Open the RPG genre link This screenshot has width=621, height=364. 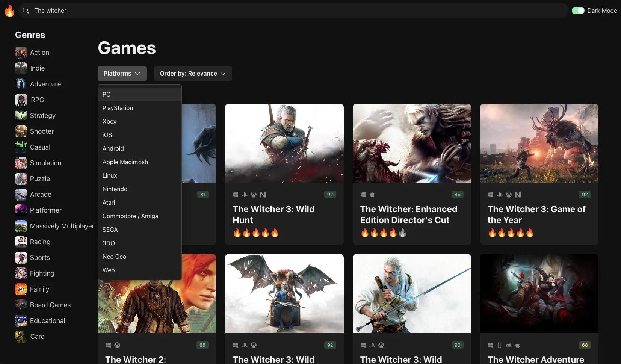pos(37,100)
